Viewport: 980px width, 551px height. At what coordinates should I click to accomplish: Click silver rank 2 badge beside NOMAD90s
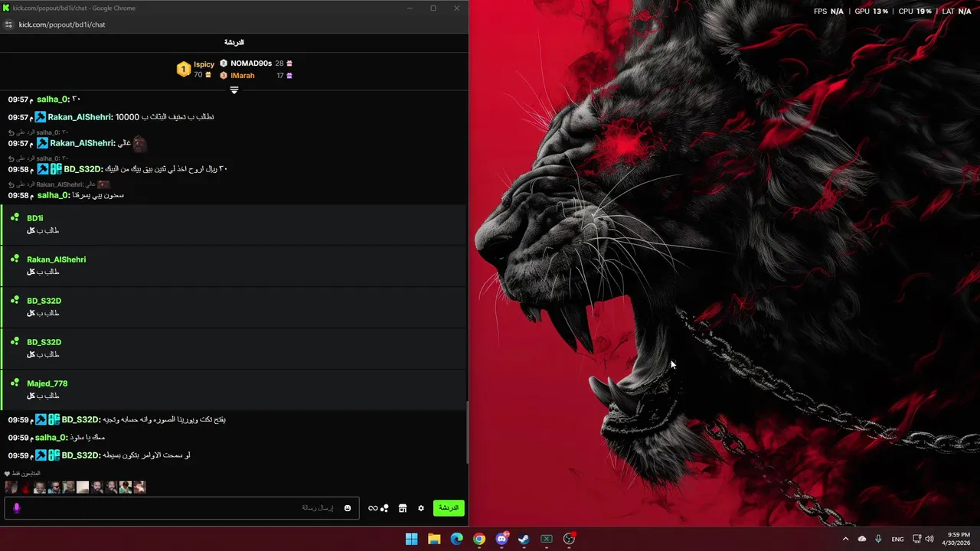pyautogui.click(x=224, y=64)
